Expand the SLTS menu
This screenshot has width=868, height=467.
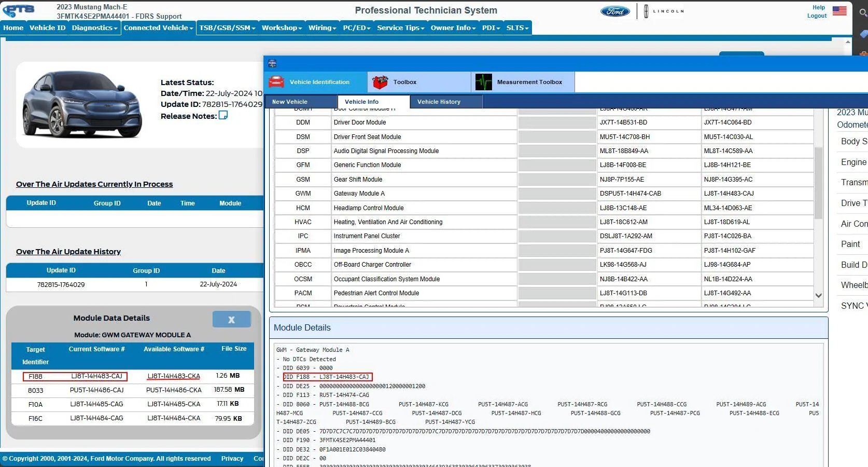(517, 28)
